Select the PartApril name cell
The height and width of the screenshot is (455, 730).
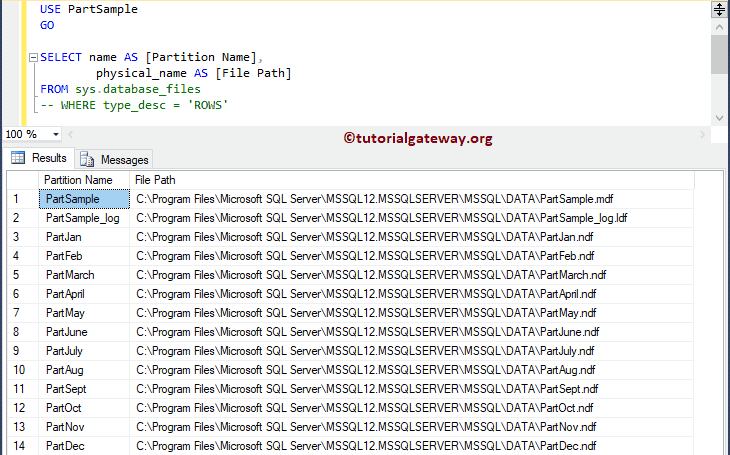point(84,294)
